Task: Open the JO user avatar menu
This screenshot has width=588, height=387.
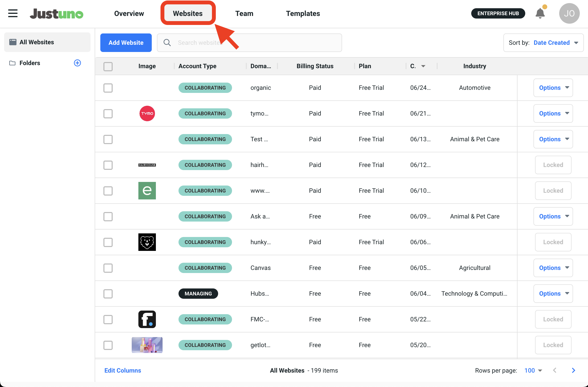Action: pyautogui.click(x=569, y=13)
